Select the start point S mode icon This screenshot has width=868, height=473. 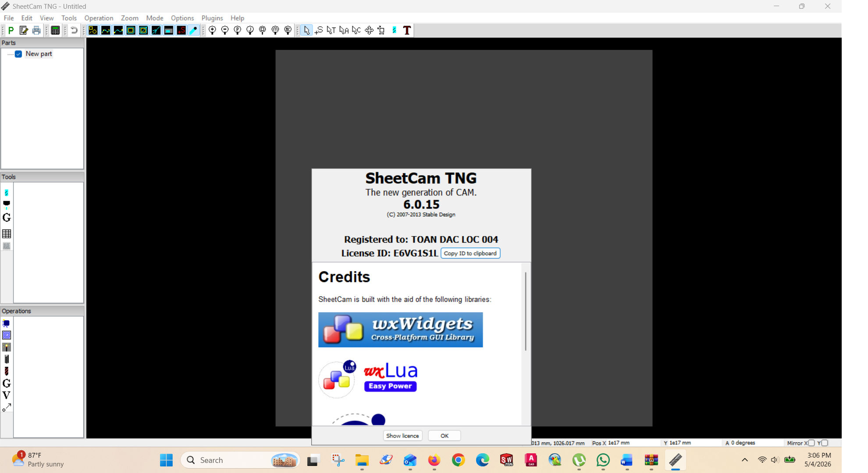coord(319,30)
